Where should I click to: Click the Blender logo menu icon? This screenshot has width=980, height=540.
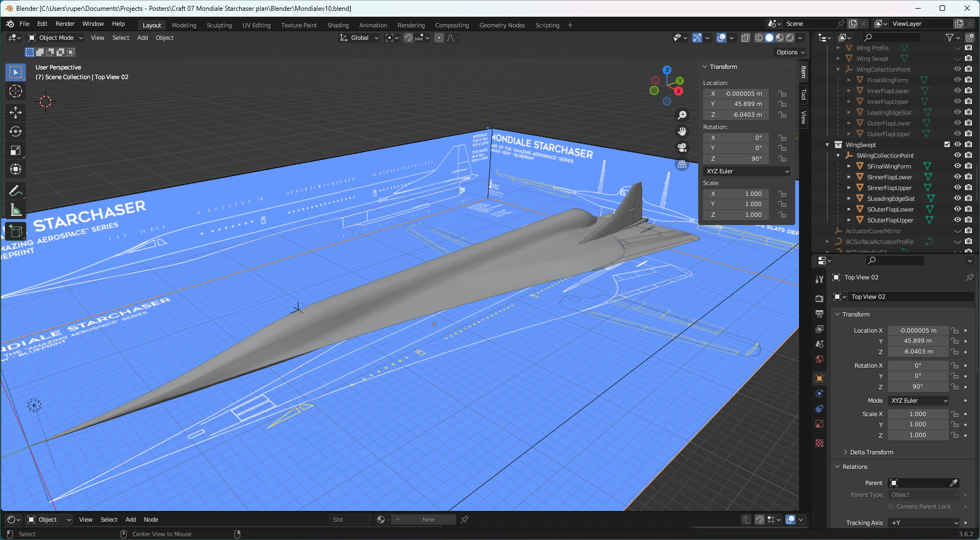pyautogui.click(x=10, y=24)
